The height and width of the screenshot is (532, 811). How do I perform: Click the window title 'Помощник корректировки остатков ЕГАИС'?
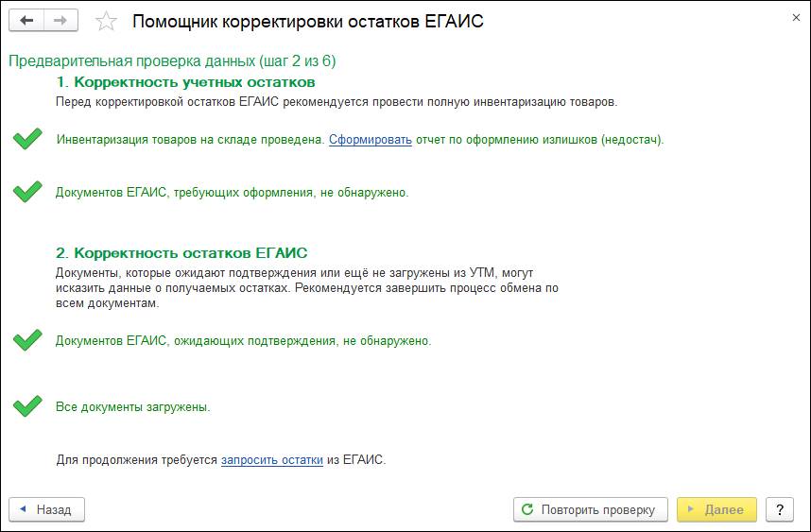pyautogui.click(x=308, y=22)
